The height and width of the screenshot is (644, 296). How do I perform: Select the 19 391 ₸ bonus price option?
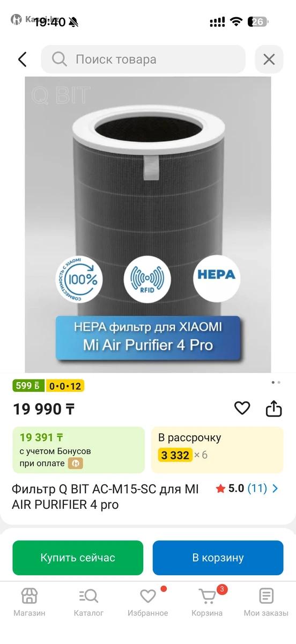(x=78, y=450)
